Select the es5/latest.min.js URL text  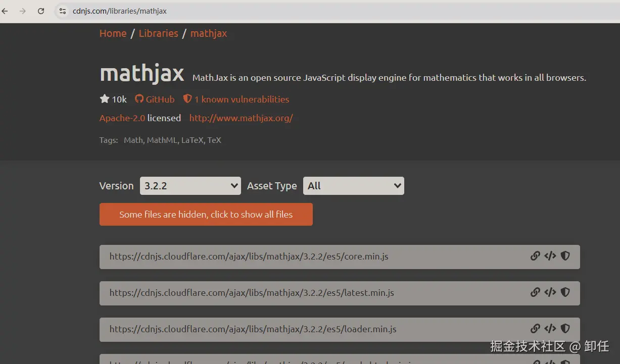252,293
